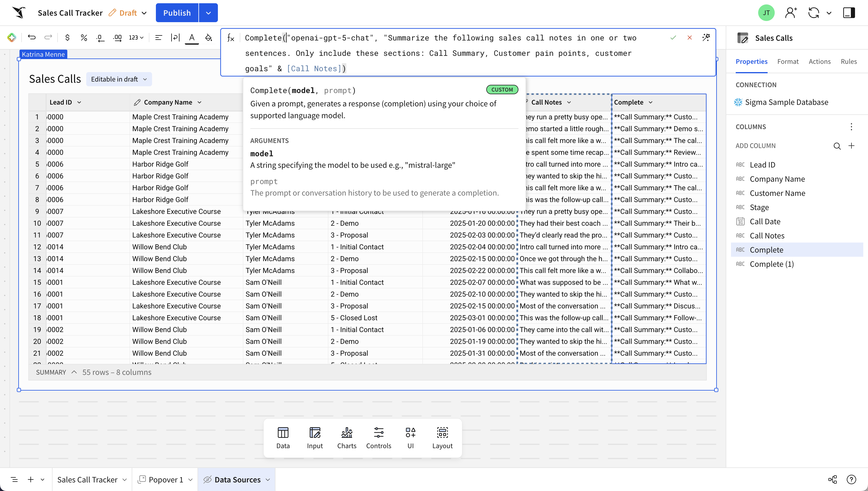Viewport: 868px width, 491px height.
Task: Click the add column plus icon
Action: (851, 146)
